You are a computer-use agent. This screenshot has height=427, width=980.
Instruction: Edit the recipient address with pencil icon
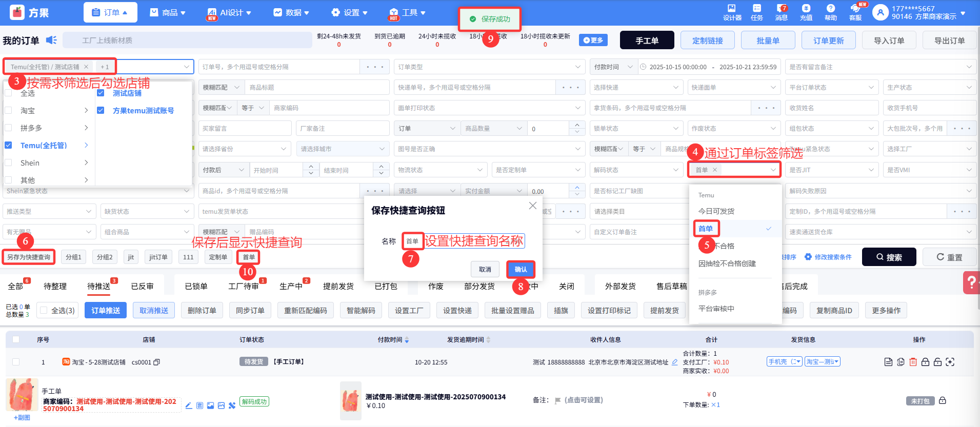click(675, 362)
